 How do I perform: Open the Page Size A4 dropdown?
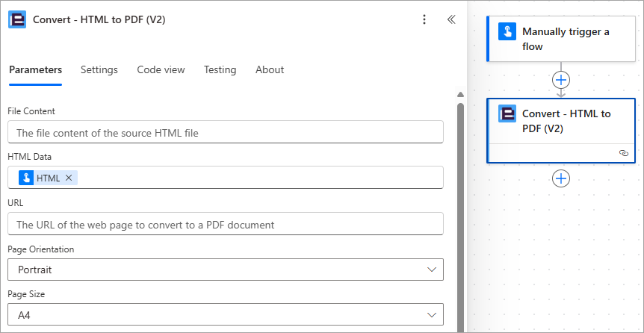tap(226, 315)
